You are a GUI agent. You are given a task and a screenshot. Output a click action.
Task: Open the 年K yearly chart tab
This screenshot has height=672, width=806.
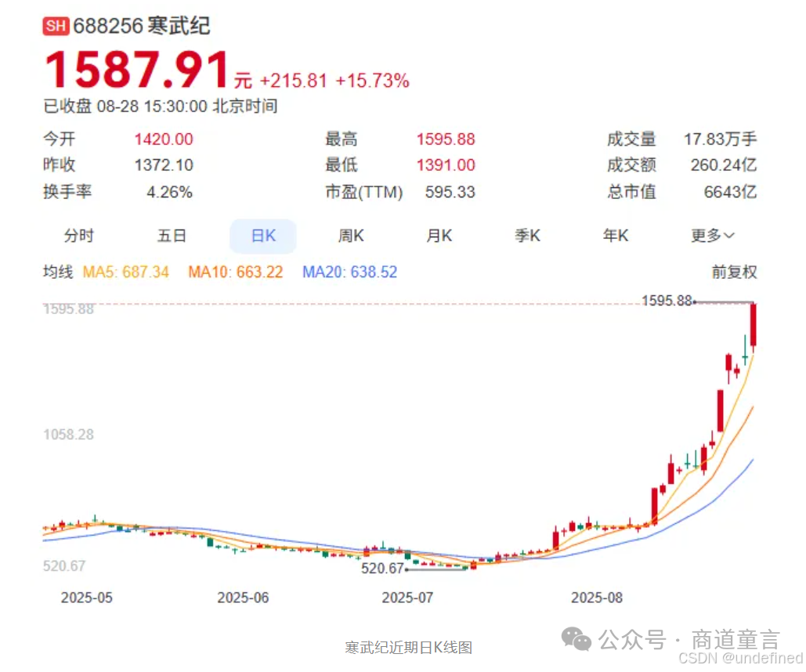click(x=616, y=236)
